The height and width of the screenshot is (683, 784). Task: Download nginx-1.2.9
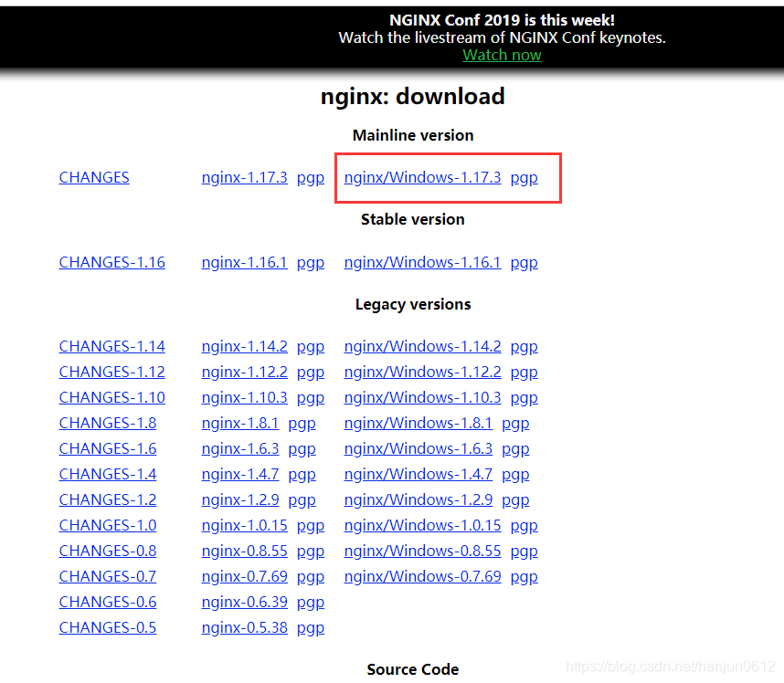(240, 499)
